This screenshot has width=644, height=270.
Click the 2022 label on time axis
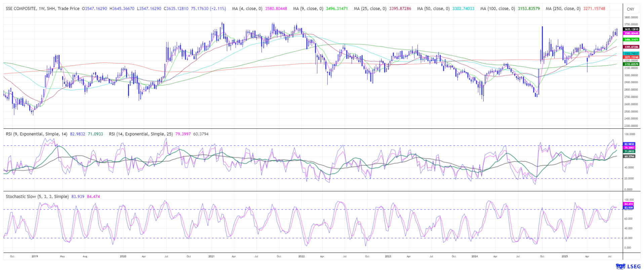301,256
